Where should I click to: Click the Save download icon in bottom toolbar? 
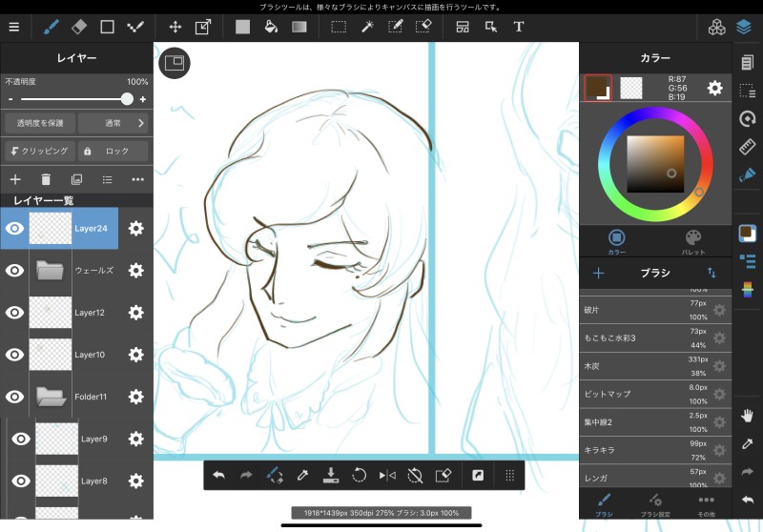(331, 475)
